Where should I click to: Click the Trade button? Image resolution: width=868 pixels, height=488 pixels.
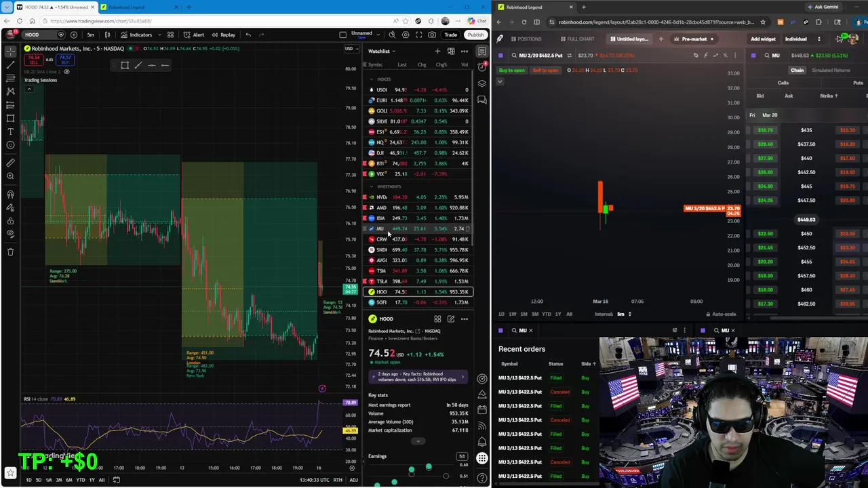(450, 35)
